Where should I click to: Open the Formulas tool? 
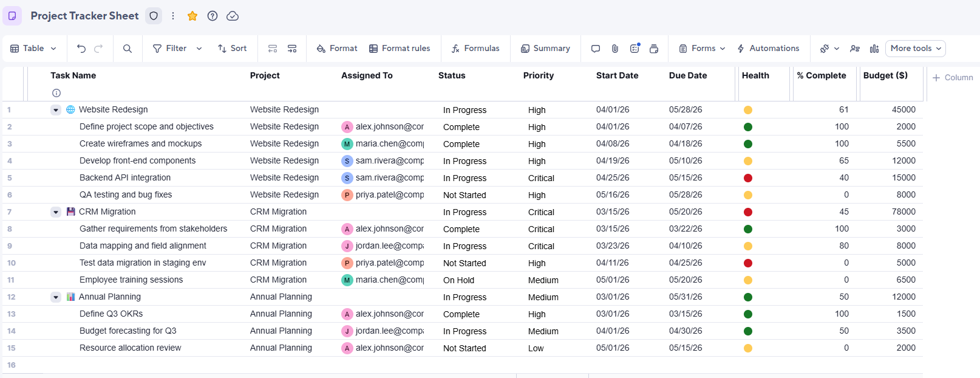475,49
